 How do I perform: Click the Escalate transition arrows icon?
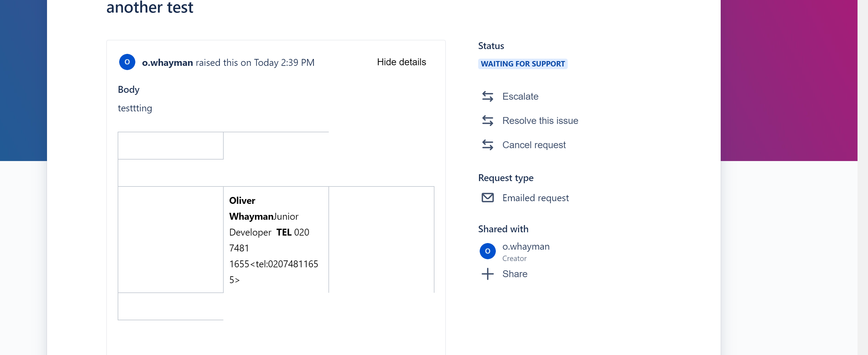487,96
